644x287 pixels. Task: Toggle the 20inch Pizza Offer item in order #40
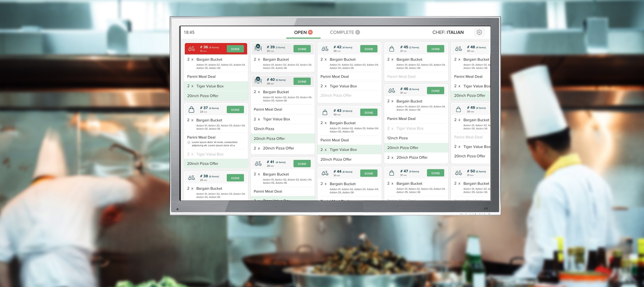282,138
